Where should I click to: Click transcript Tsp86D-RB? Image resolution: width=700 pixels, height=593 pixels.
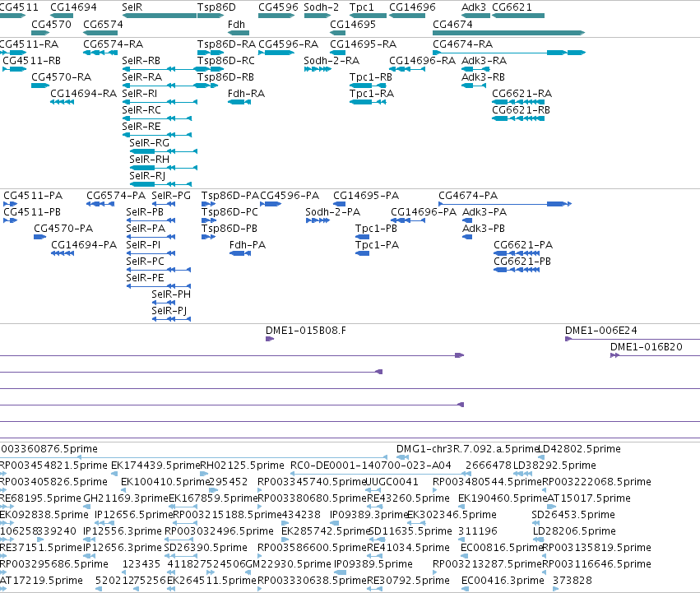(x=207, y=86)
